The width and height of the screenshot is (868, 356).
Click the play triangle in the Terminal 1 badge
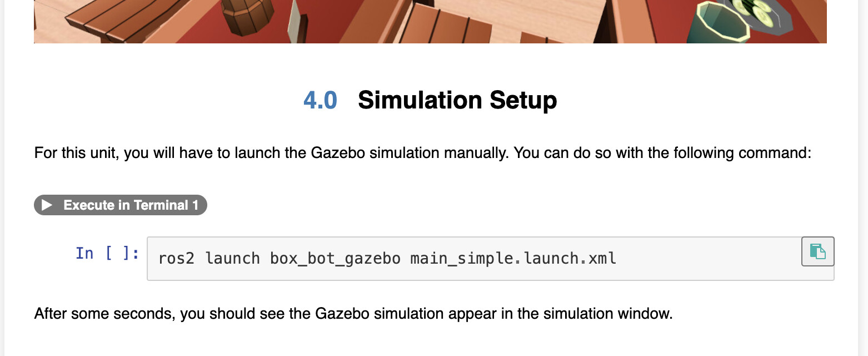coord(47,205)
